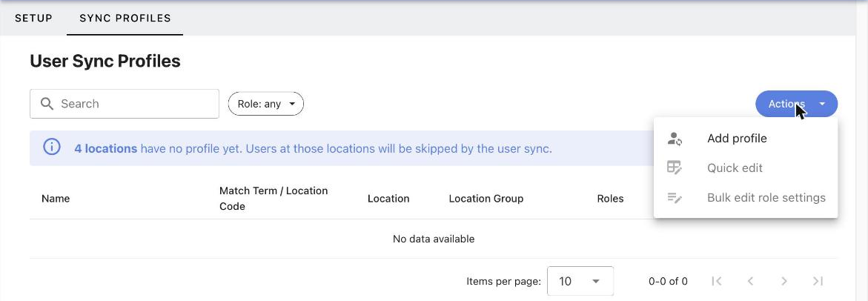Click the Location column header
868x301 pixels.
pos(388,199)
